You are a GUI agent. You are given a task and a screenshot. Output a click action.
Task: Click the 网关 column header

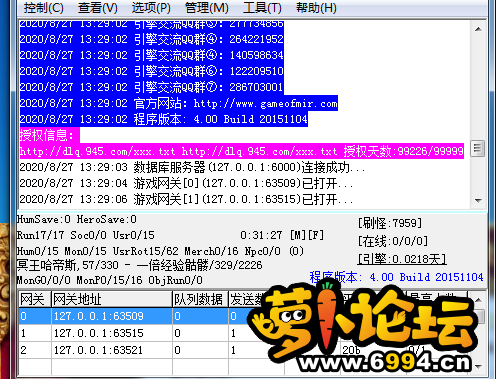pyautogui.click(x=35, y=299)
